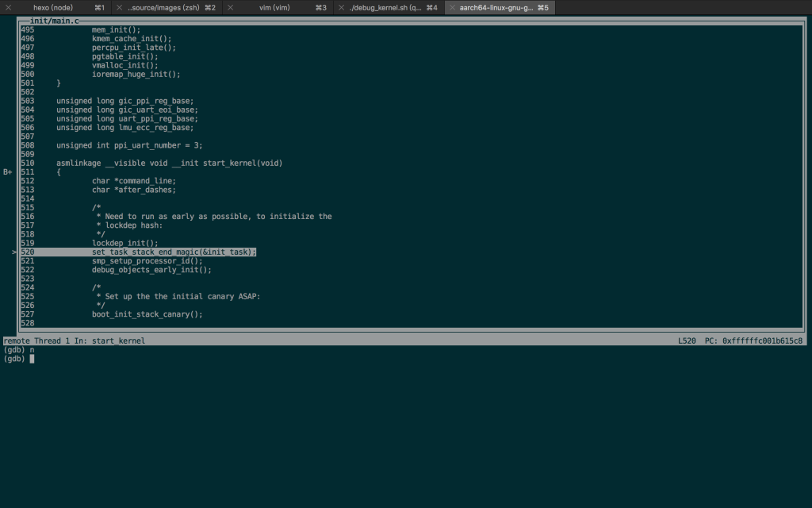Click the empty gdb prompt with the cursor
The height and width of the screenshot is (508, 812).
click(19, 359)
